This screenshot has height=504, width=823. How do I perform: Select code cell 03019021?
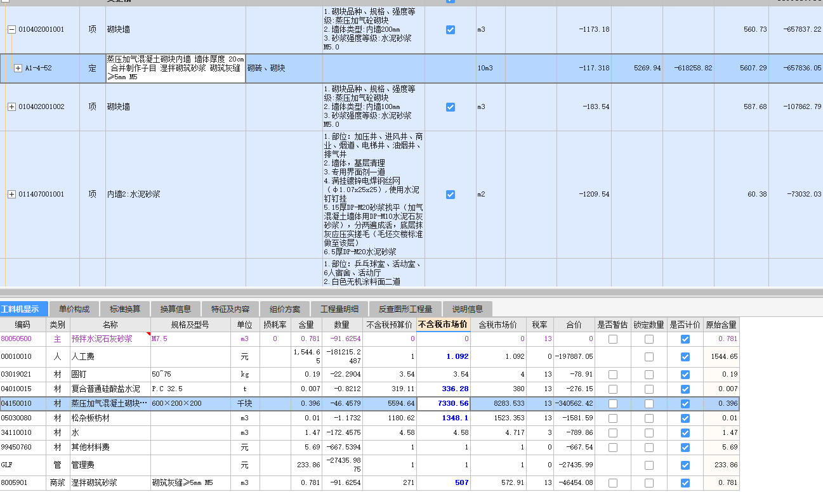click(x=23, y=375)
